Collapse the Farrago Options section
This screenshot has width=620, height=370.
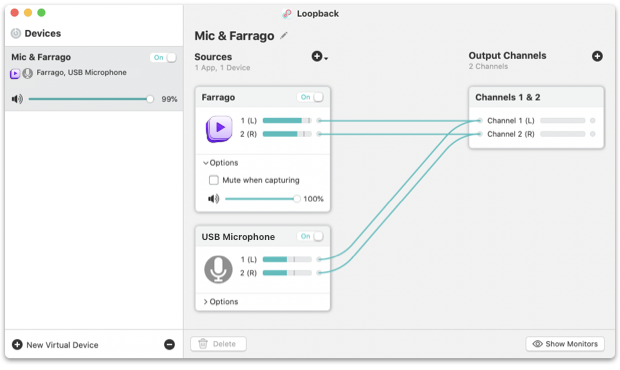pos(221,162)
